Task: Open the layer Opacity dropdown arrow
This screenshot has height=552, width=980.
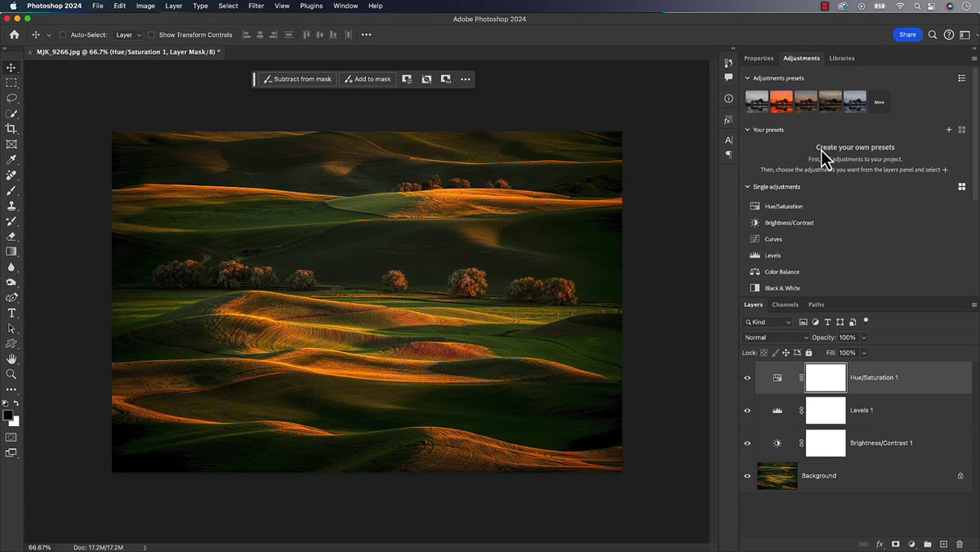Action: [864, 337]
